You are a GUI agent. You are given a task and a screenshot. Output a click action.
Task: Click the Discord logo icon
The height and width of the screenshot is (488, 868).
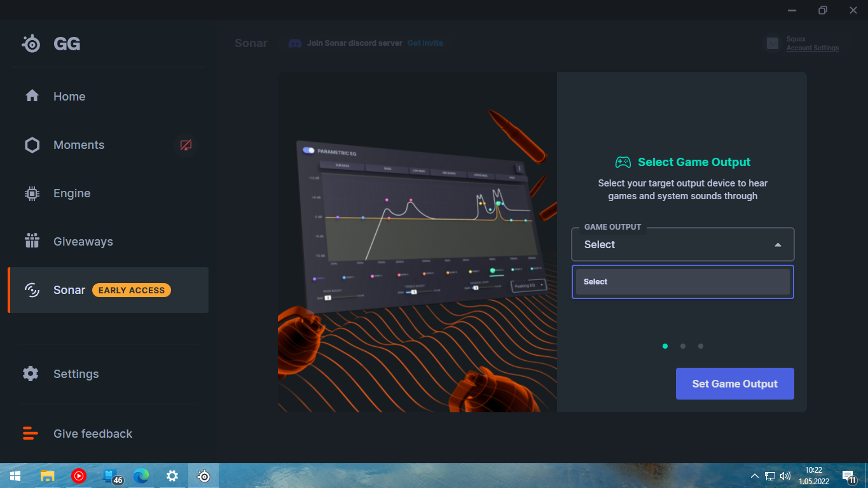[x=295, y=43]
